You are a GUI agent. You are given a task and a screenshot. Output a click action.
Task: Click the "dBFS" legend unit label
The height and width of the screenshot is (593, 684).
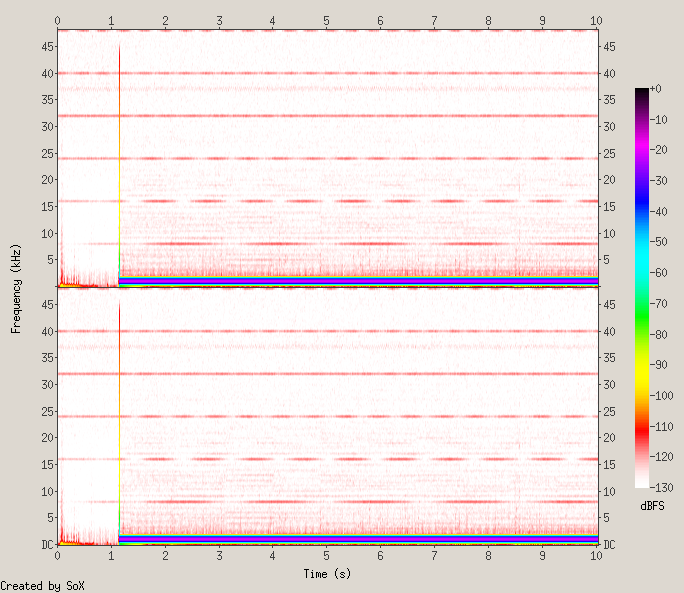652,506
